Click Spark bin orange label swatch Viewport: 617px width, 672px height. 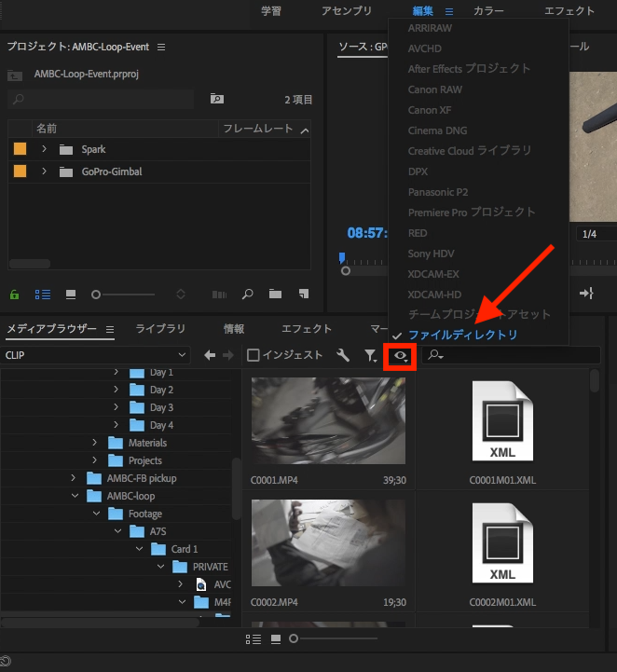(20, 149)
